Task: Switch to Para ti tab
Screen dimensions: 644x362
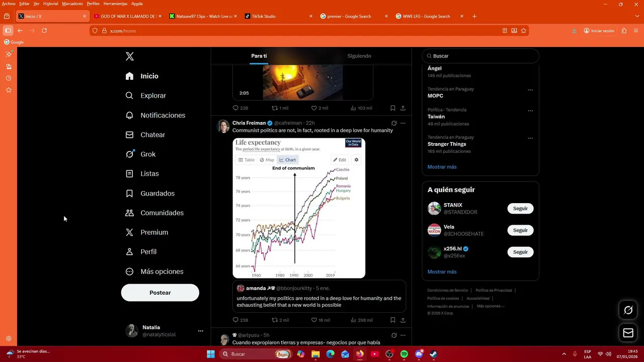Action: tap(259, 56)
